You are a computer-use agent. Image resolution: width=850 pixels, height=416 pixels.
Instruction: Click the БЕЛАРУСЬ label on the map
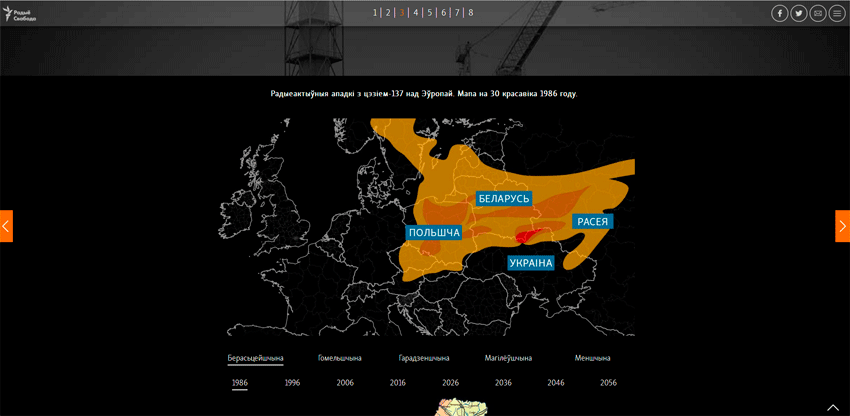[x=503, y=199]
